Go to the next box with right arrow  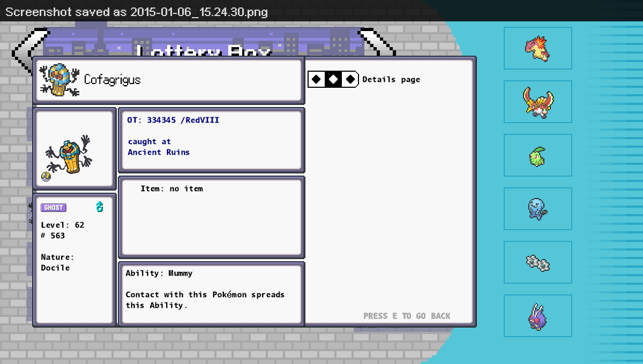point(378,43)
